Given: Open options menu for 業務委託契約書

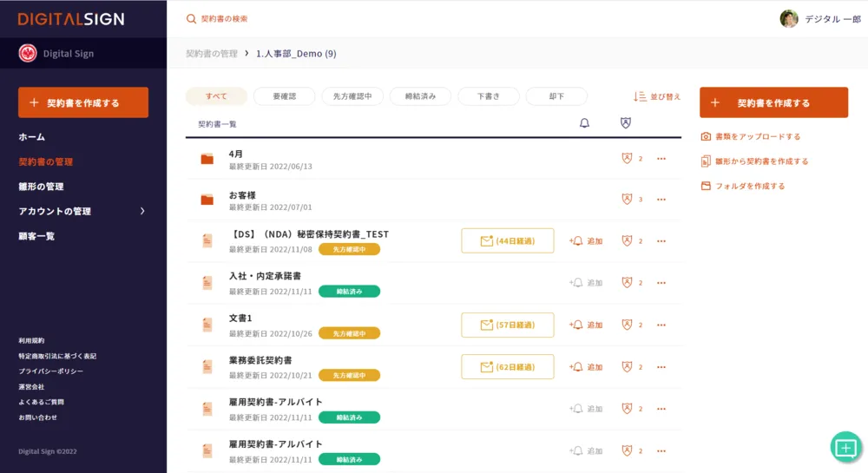Looking at the screenshot, I should 661,367.
